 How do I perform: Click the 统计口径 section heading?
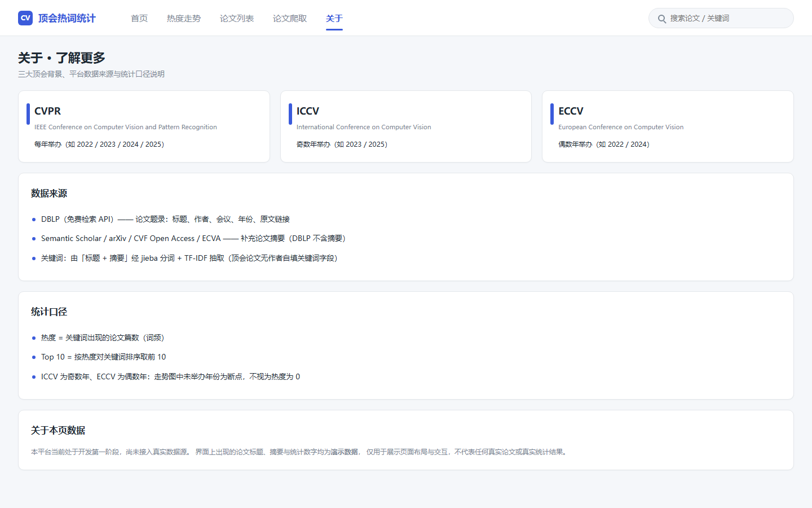click(49, 312)
